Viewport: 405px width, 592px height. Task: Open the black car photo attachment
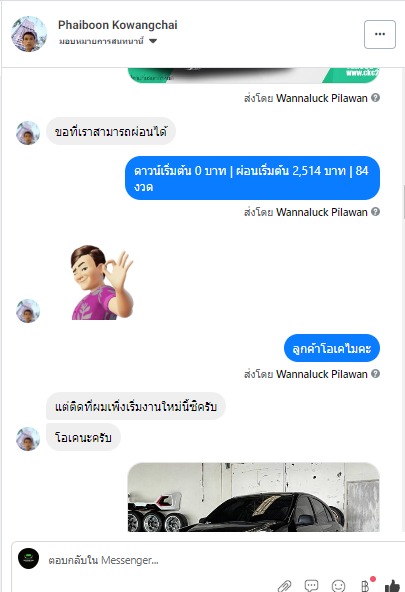coord(254,497)
